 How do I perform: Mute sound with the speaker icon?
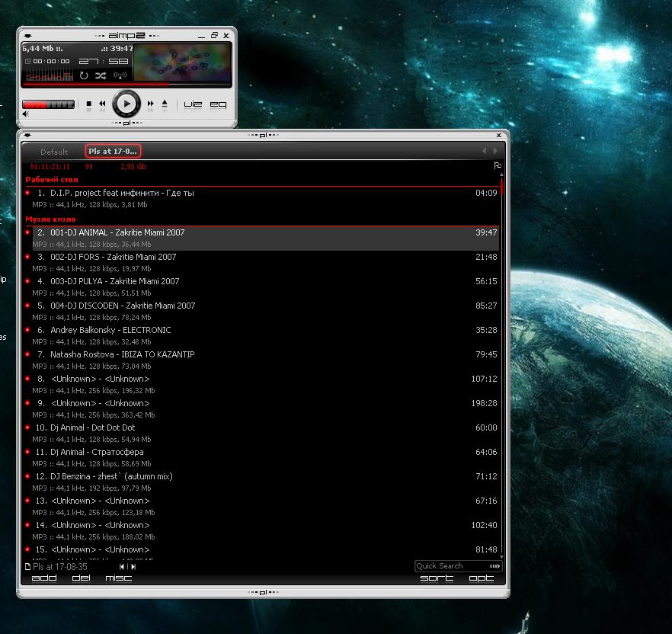(x=26, y=114)
